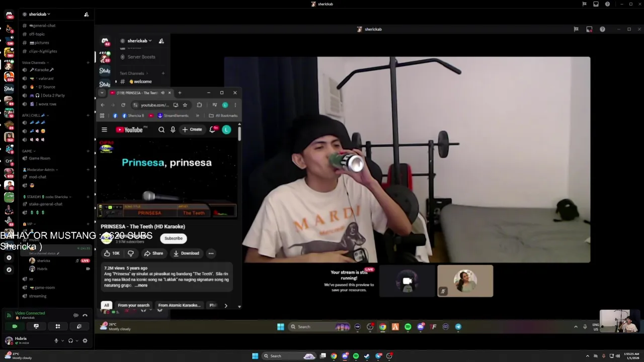The height and width of the screenshot is (362, 644).
Task: Open YouTube notifications bell in stream
Action: [x=212, y=130]
